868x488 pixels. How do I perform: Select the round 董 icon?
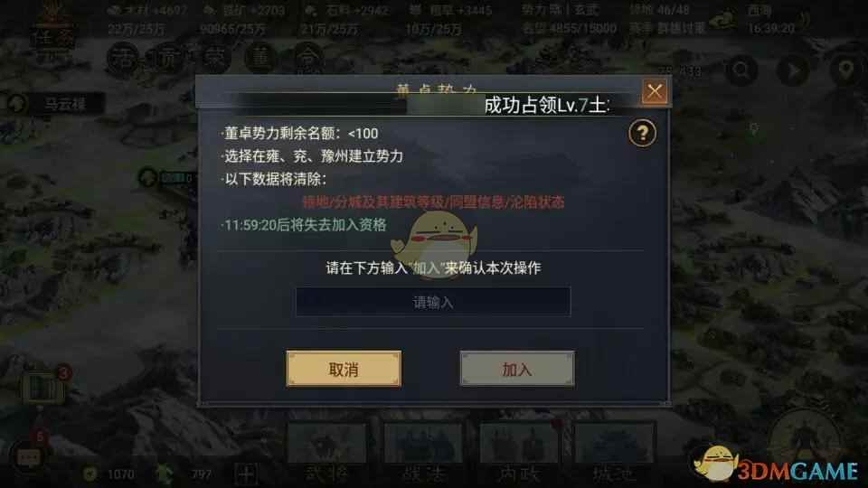pyautogui.click(x=261, y=58)
